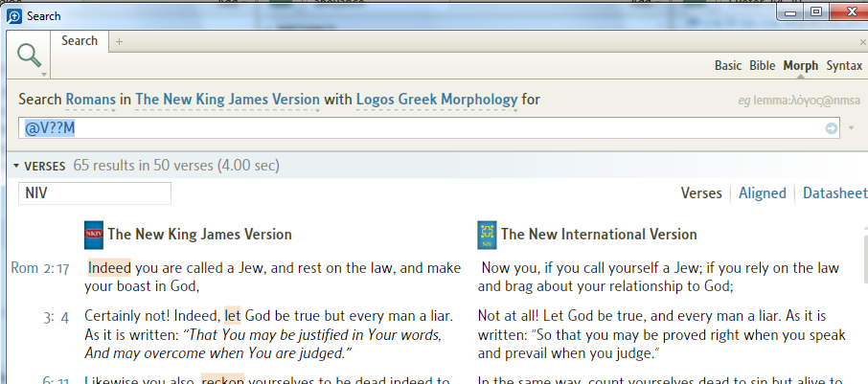Minimize the Search window

pos(790,12)
